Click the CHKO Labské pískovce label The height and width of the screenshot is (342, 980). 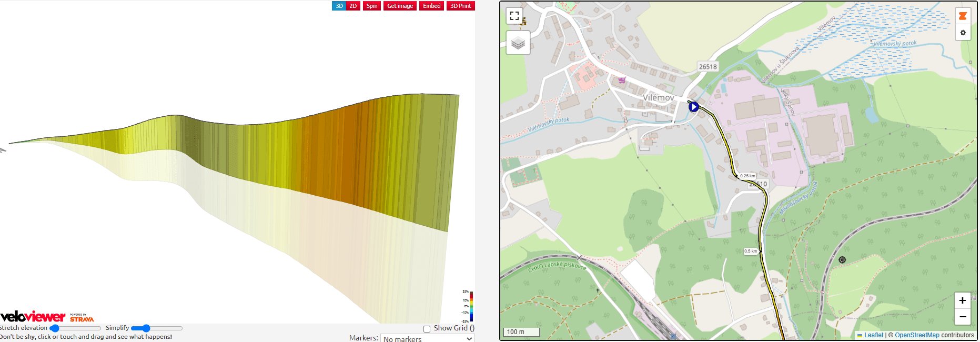(557, 266)
